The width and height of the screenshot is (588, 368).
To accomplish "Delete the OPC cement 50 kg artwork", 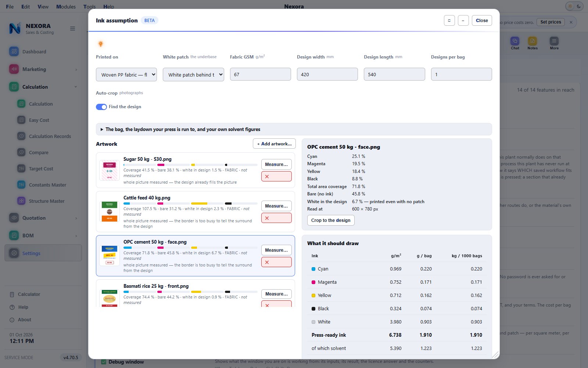I will pos(276,262).
